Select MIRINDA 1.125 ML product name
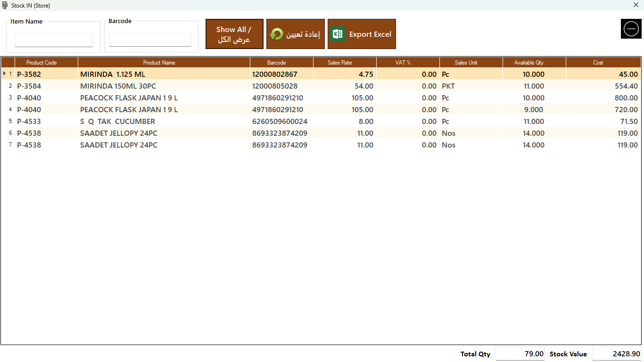 point(113,74)
